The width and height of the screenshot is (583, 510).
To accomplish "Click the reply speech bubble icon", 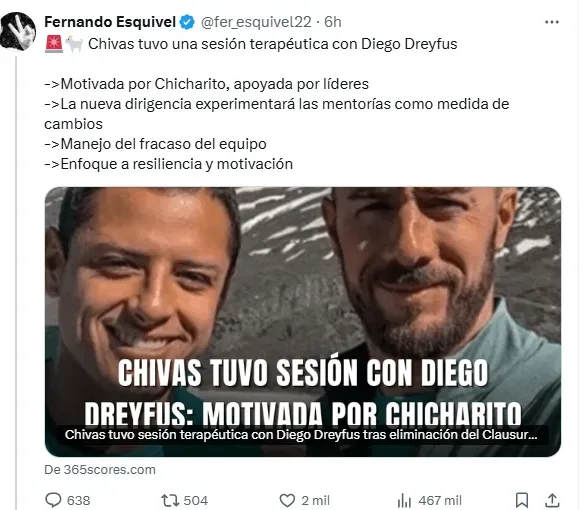I will coord(53,500).
